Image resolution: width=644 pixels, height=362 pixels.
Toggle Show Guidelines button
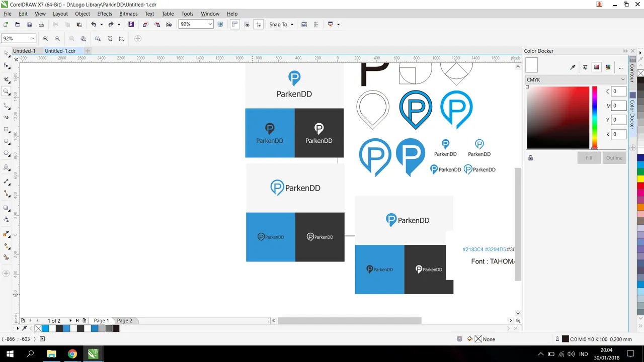(258, 24)
